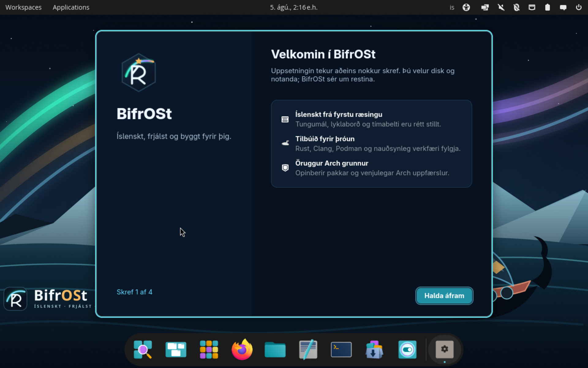This screenshot has width=588, height=368.
Task: Open the muted sound panel icon
Action: (501, 7)
